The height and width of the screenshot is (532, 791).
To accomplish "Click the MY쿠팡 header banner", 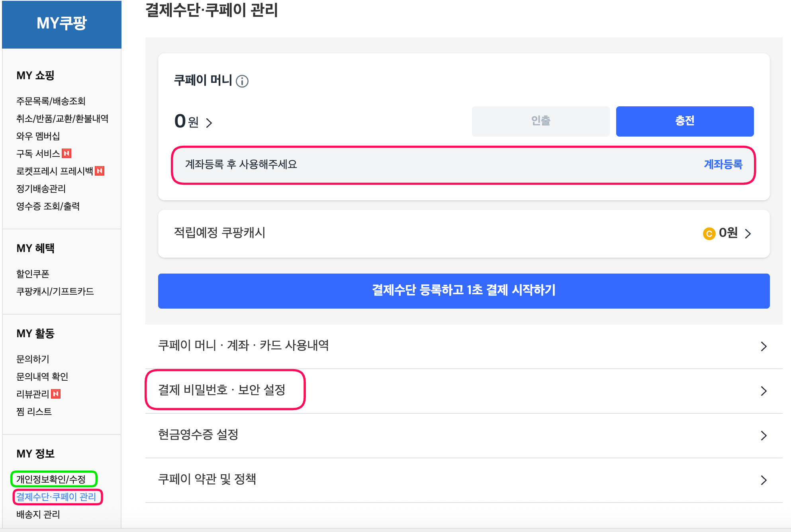I will tap(62, 24).
